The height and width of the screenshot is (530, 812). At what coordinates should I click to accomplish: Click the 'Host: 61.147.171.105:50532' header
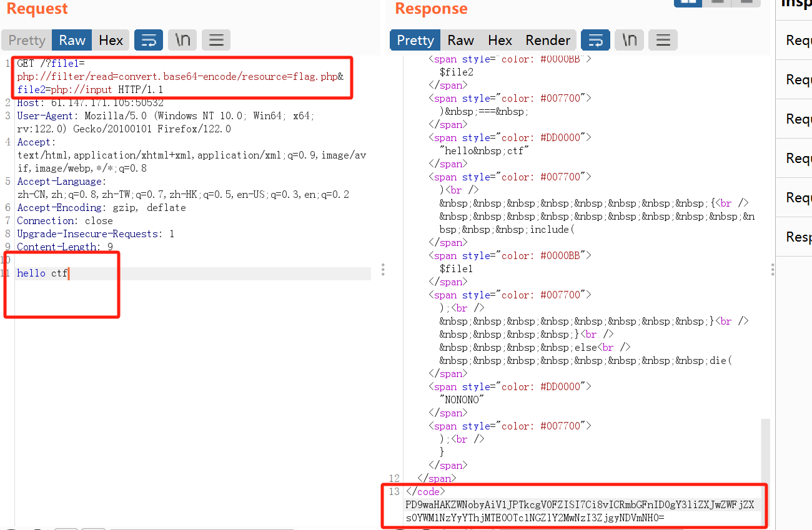(x=90, y=102)
